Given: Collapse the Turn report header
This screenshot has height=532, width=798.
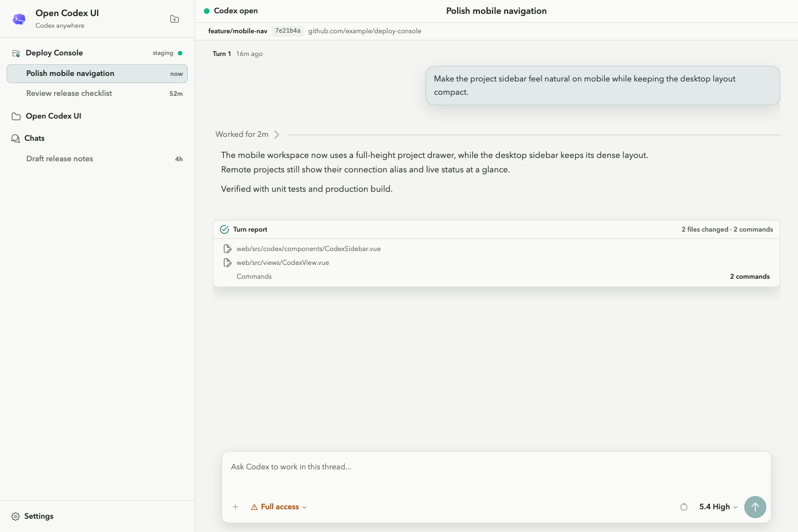Looking at the screenshot, I should 497,229.
